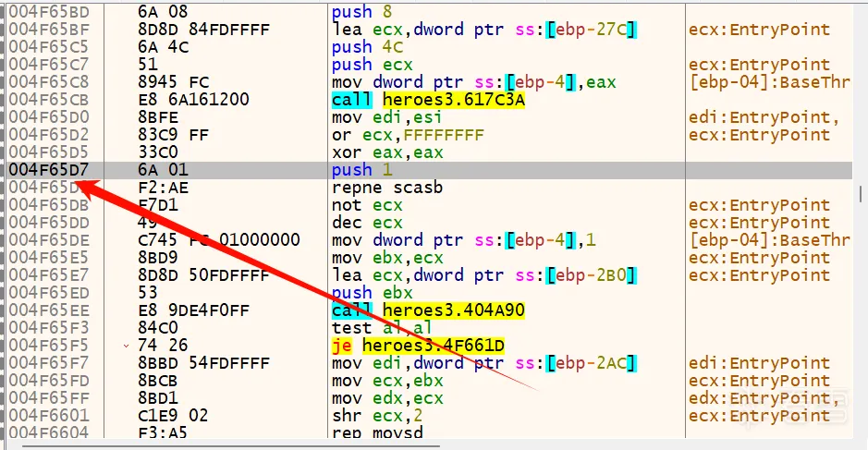868x450 pixels.
Task: Select address 004F65BD in the disassembly
Action: 49,12
